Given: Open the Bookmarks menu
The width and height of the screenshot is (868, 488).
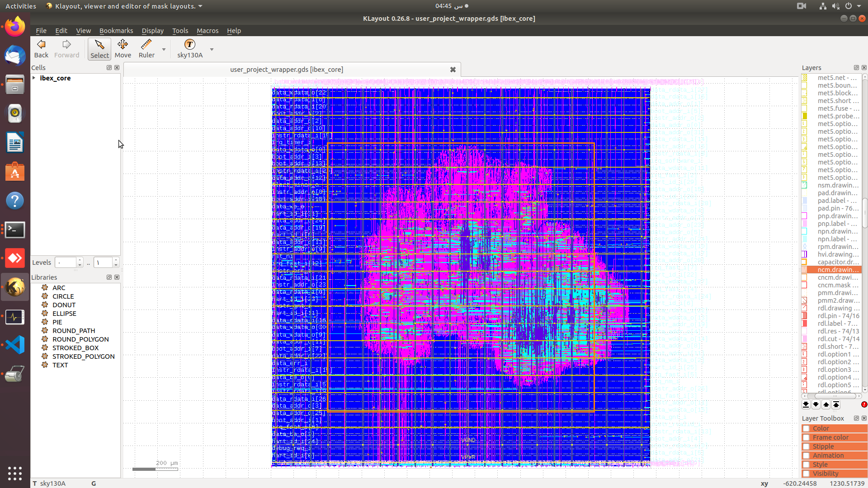Looking at the screenshot, I should click(116, 31).
